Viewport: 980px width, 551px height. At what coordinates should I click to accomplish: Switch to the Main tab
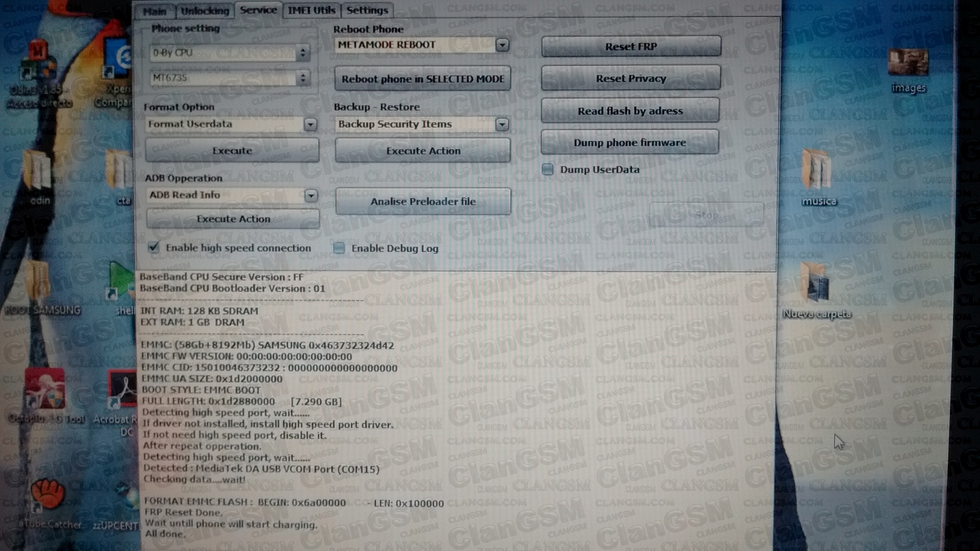(155, 11)
